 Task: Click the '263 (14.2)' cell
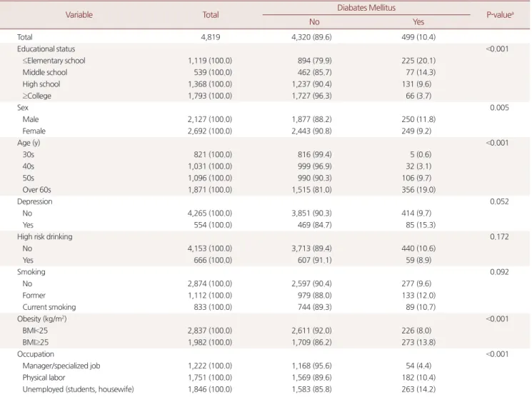pyautogui.click(x=418, y=389)
